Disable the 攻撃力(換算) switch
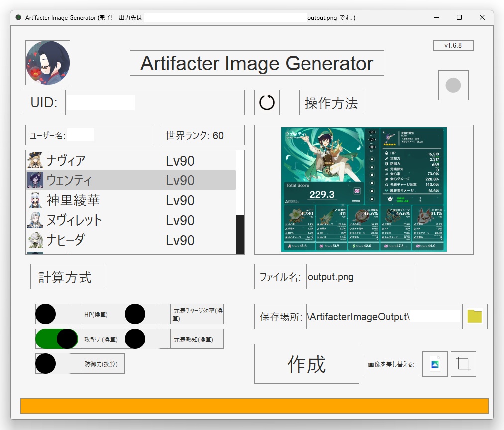504x430 pixels. coord(58,339)
